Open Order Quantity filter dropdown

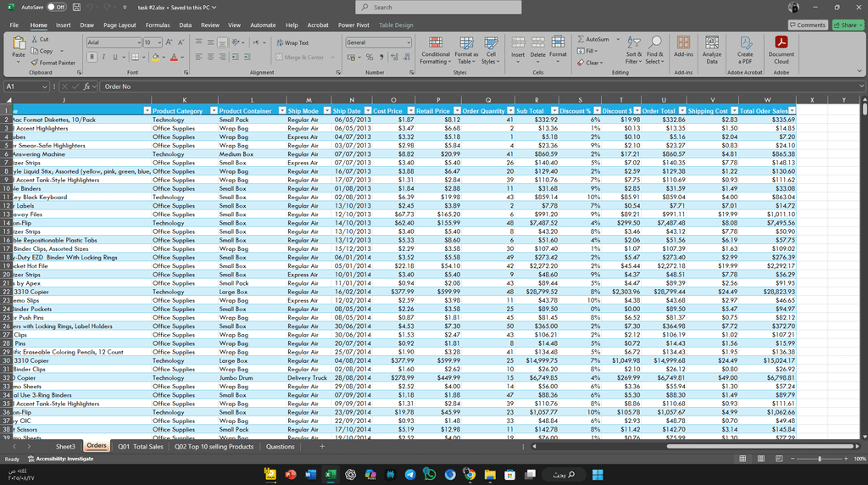click(510, 111)
